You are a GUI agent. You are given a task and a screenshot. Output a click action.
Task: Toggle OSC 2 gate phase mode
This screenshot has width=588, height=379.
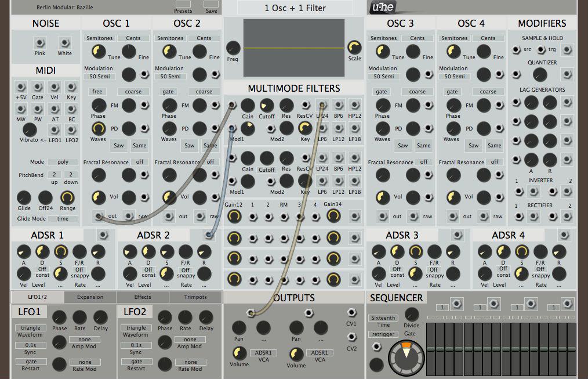click(x=168, y=92)
